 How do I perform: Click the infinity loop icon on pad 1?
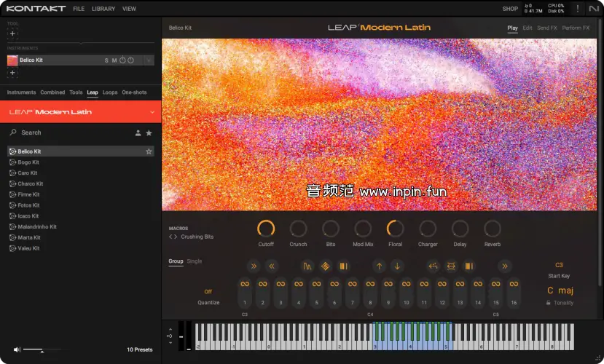[x=245, y=284]
